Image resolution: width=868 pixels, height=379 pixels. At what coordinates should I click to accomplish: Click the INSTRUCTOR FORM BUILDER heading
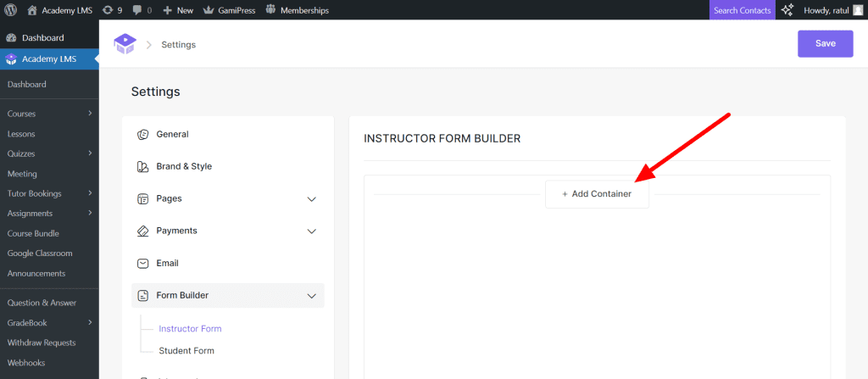click(x=442, y=138)
